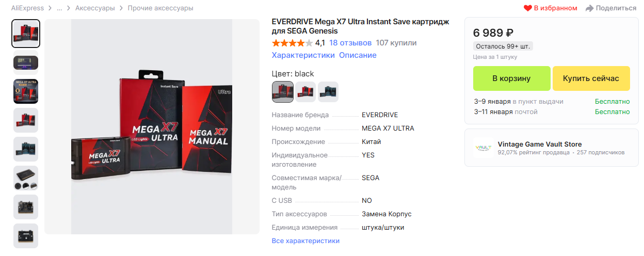
Task: Click the share arrow icon
Action: click(x=589, y=8)
